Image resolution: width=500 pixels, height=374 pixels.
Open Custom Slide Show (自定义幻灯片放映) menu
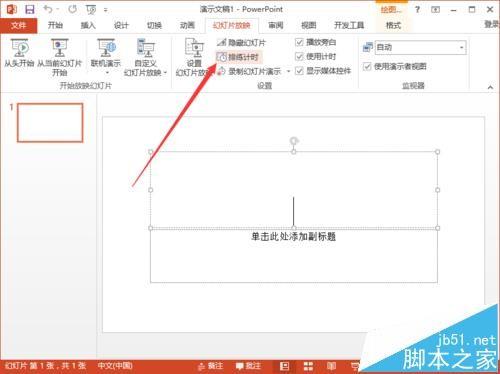pos(145,57)
